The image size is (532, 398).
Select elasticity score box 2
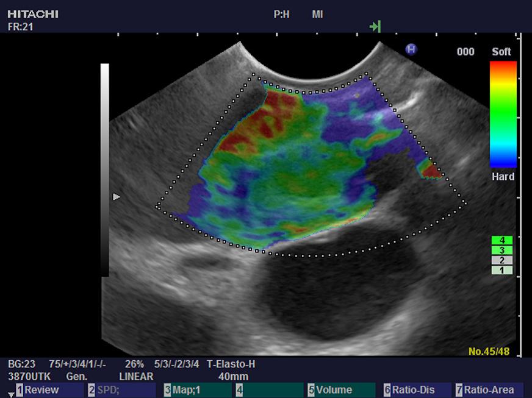pos(502,260)
